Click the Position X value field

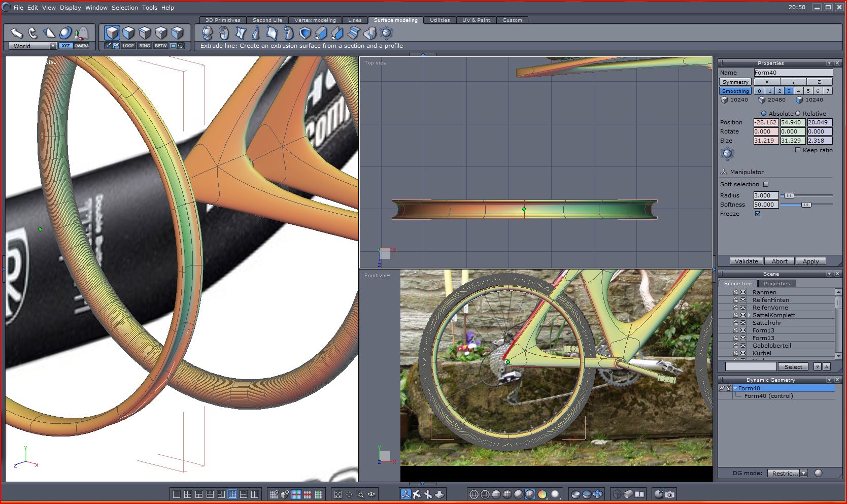pos(766,122)
